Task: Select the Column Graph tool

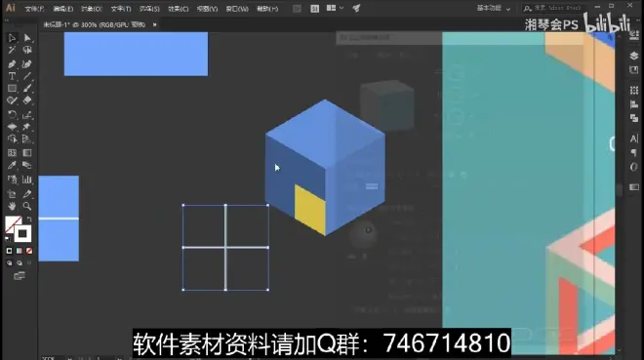Action: [27, 180]
